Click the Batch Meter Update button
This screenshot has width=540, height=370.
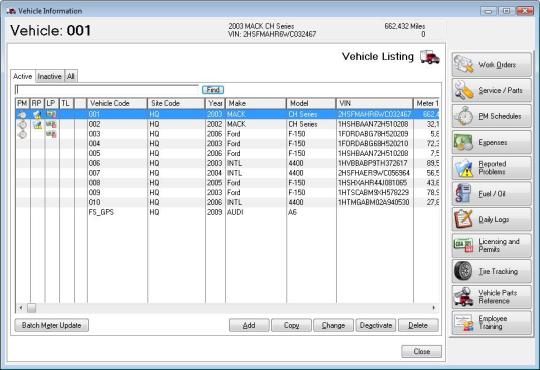pyautogui.click(x=52, y=325)
